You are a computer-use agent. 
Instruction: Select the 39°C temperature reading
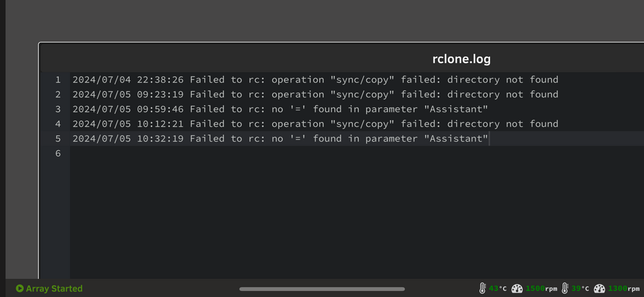[x=580, y=289]
